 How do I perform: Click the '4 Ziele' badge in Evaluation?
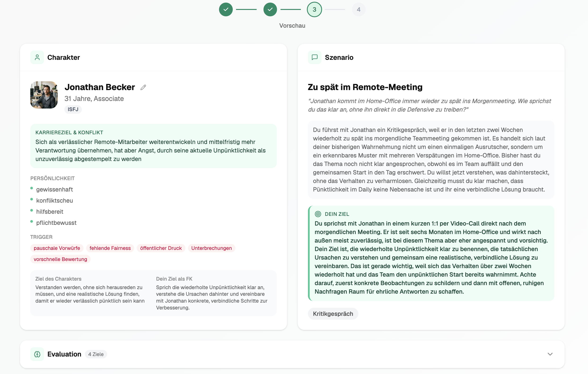pos(96,354)
